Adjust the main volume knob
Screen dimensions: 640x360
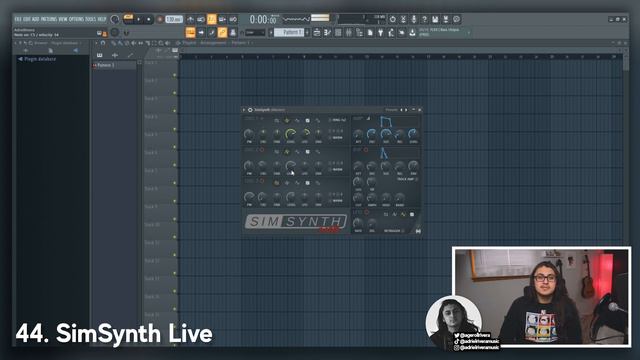tap(115, 19)
